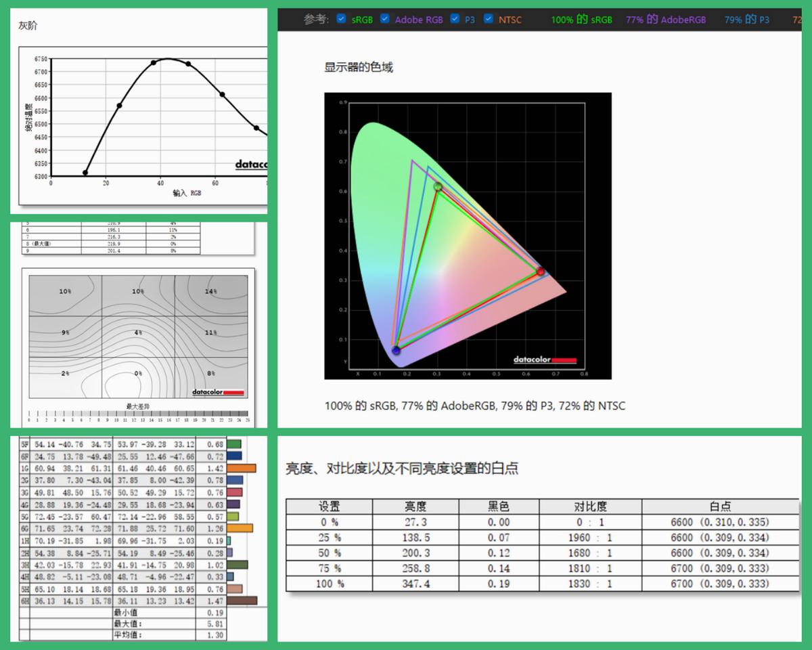This screenshot has width=812, height=650.
Task: Toggle the Adobe RGB reference checkbox
Action: click(385, 20)
